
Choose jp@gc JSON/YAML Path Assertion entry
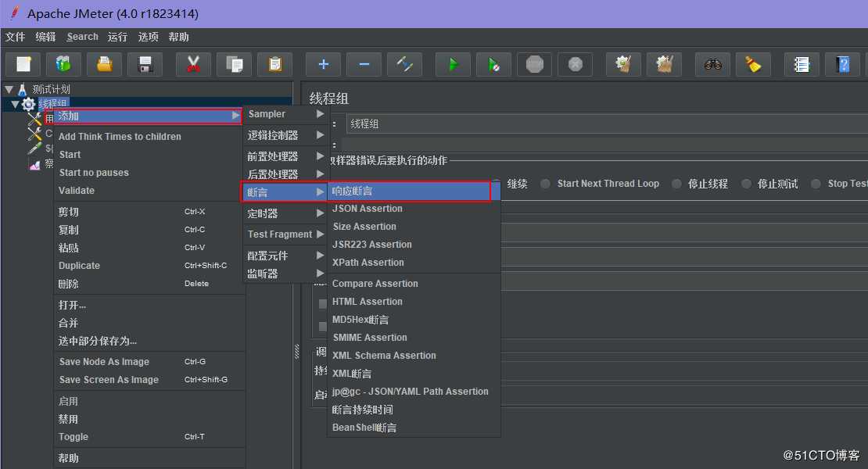(x=414, y=392)
